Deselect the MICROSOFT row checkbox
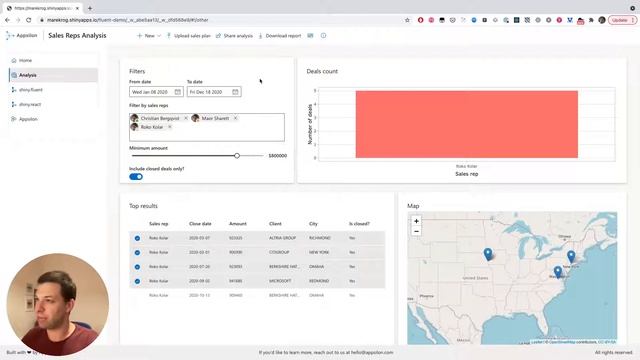 [x=137, y=281]
